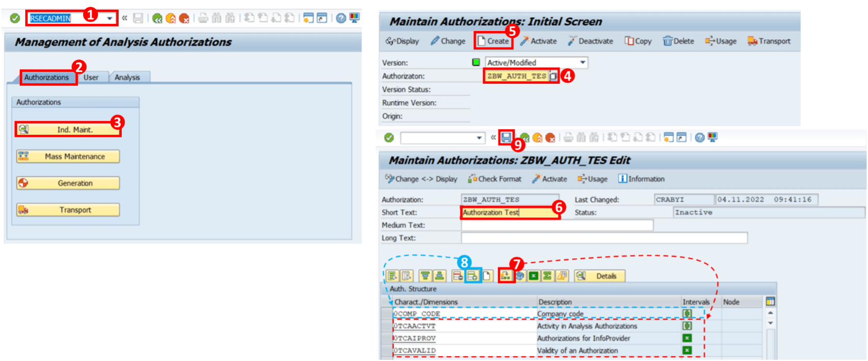Click Check Format in the Edit toolbar
The height and width of the screenshot is (361, 868).
coord(495,179)
